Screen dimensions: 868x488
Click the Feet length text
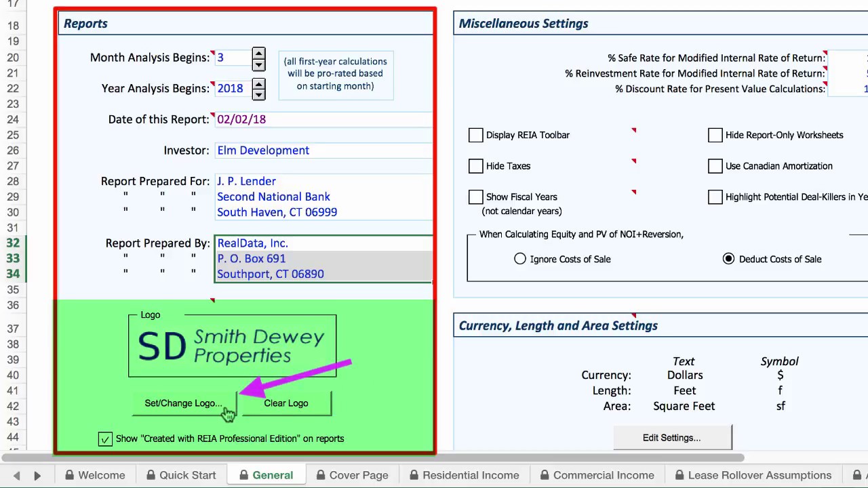(684, 391)
